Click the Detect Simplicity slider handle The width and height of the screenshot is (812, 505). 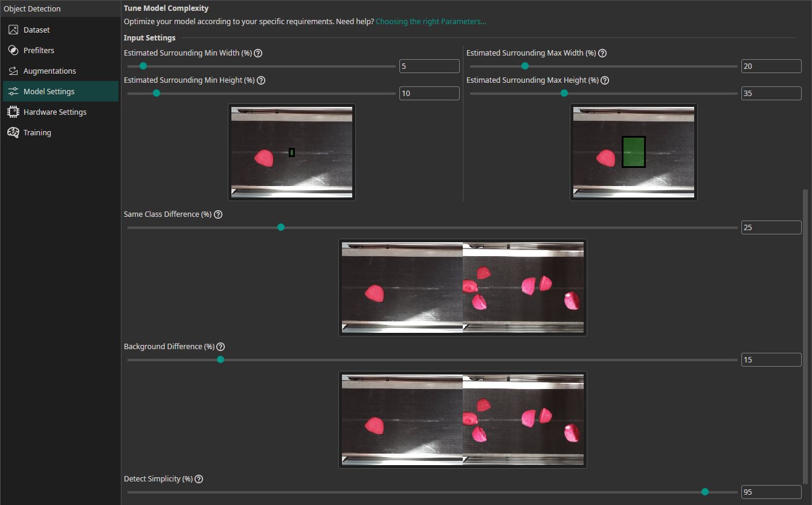(x=705, y=492)
